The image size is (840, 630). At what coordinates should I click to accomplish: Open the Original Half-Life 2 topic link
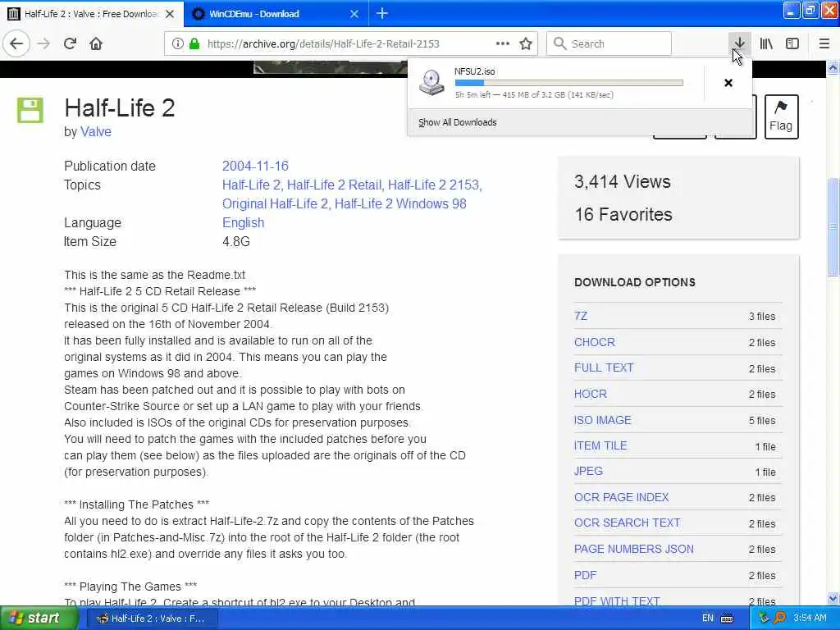click(274, 204)
